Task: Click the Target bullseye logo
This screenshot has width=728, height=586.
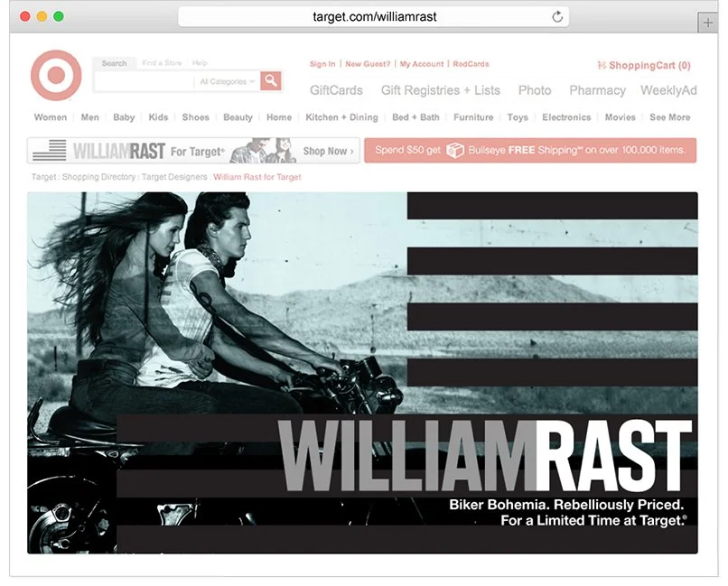Action: [x=56, y=75]
